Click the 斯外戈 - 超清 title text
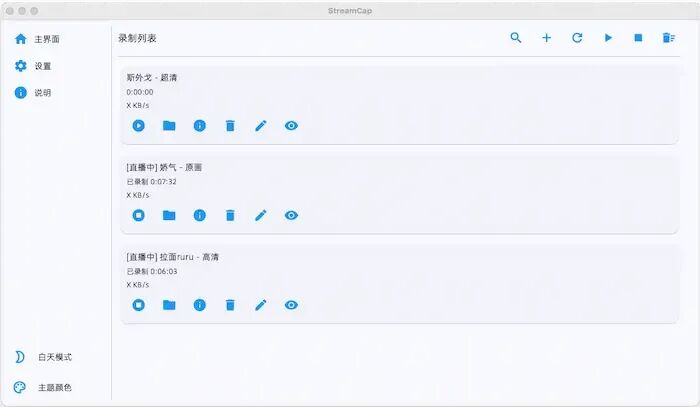 click(152, 78)
